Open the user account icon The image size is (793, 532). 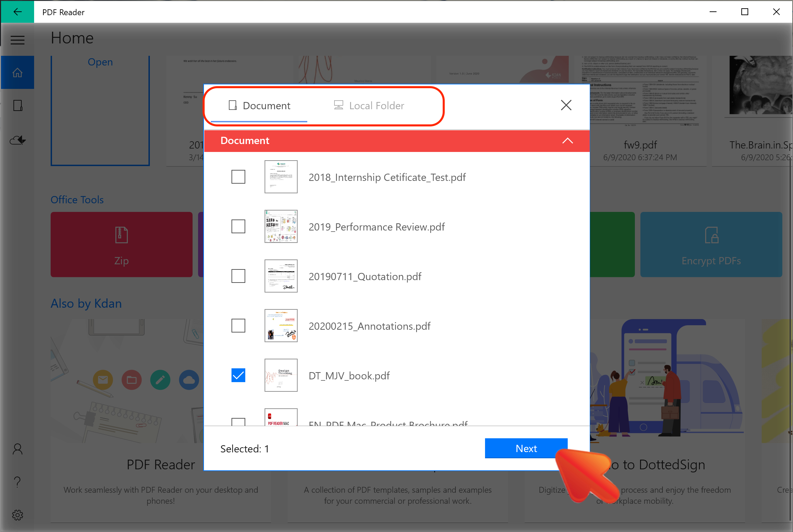(x=17, y=449)
